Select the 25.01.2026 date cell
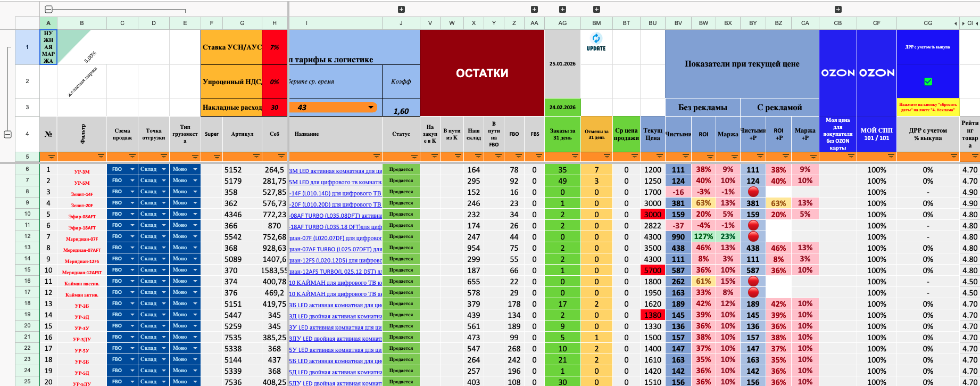 tap(562, 64)
